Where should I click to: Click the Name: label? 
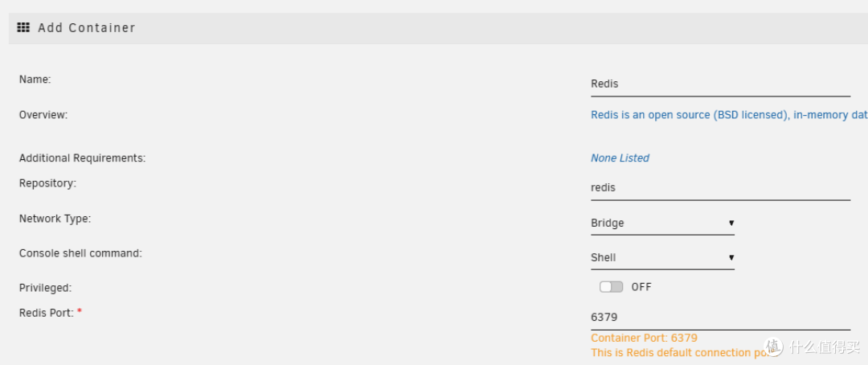35,80
